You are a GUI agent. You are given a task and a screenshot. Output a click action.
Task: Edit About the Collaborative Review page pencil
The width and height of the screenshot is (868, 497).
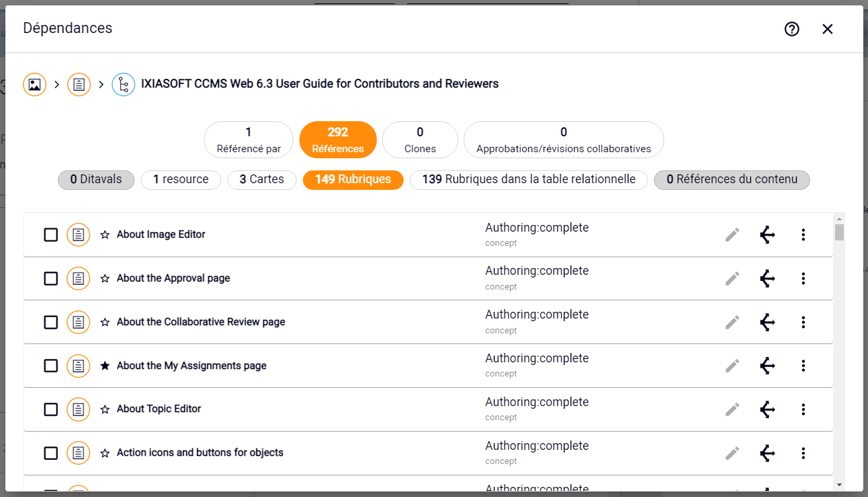(732, 322)
